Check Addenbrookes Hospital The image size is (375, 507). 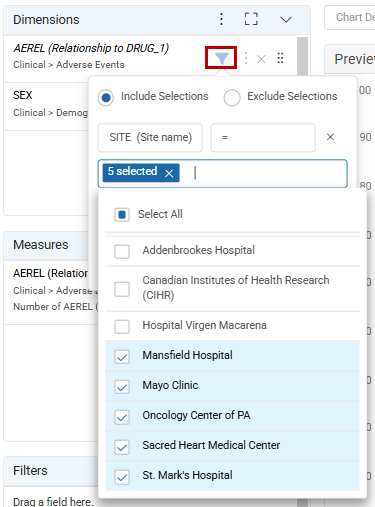coord(122,251)
